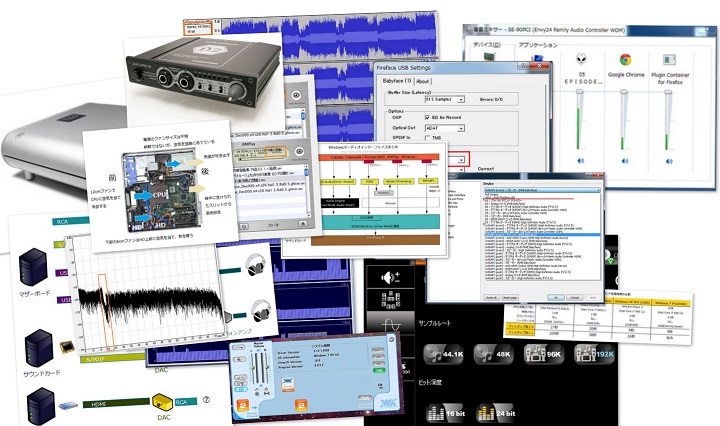This screenshot has width=720, height=426.
Task: Click the lower headphones icon in diagram
Action: coord(261,310)
